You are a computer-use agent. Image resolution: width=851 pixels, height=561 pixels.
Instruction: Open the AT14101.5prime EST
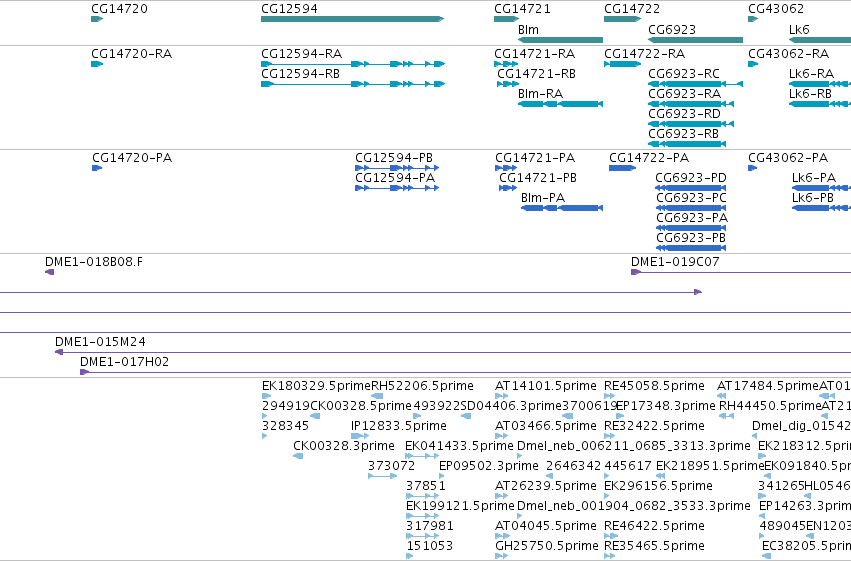point(501,396)
